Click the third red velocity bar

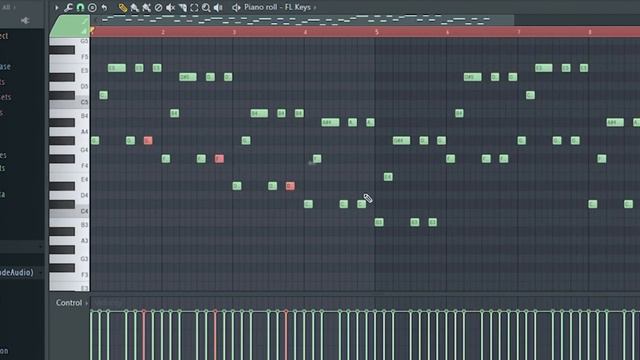point(286,335)
